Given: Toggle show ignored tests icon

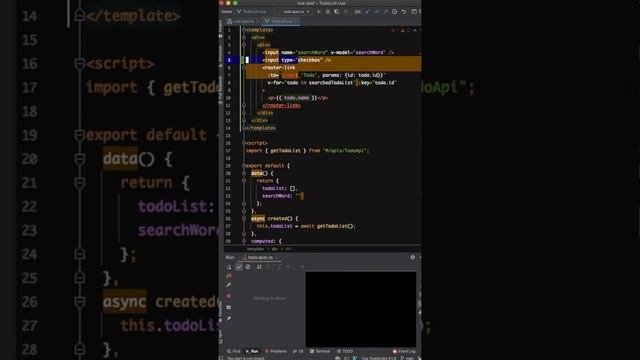Looking at the screenshot, I should 248,267.
